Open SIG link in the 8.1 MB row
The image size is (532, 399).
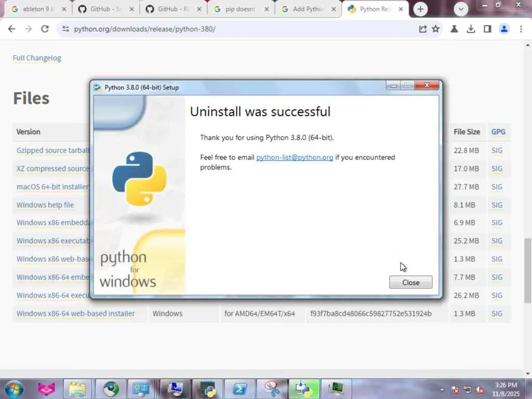pos(497,205)
